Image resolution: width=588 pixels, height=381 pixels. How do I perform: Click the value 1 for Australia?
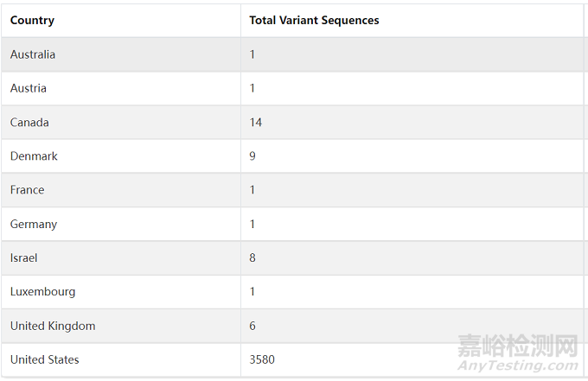tap(252, 54)
